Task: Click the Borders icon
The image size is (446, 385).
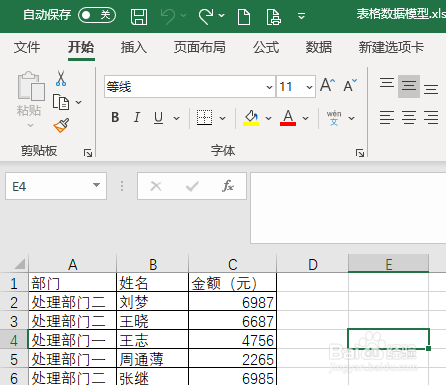Action: (204, 118)
